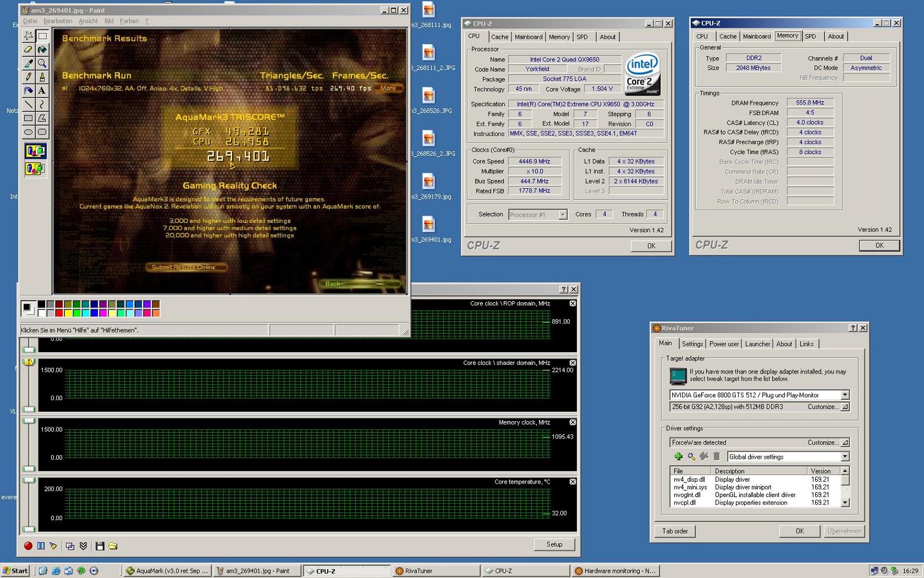Click the double-chevron icon in Hardware monitoring toolbar
Screen dimensions: 924x578
coord(83,546)
